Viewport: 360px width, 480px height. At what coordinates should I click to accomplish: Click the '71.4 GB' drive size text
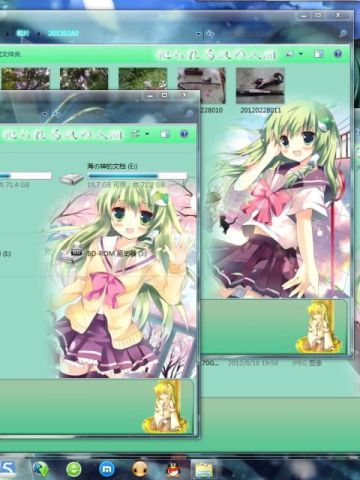click(17, 184)
